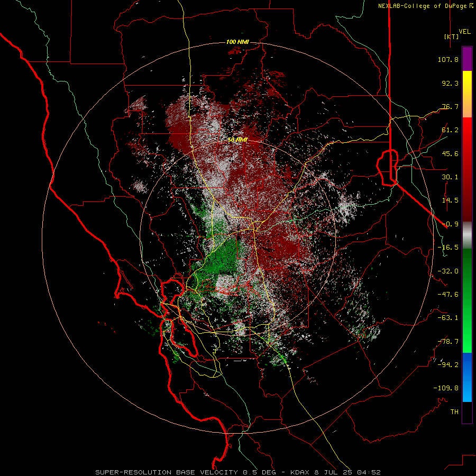Click the VEL legend title
The image size is (476, 476).
[x=464, y=32]
